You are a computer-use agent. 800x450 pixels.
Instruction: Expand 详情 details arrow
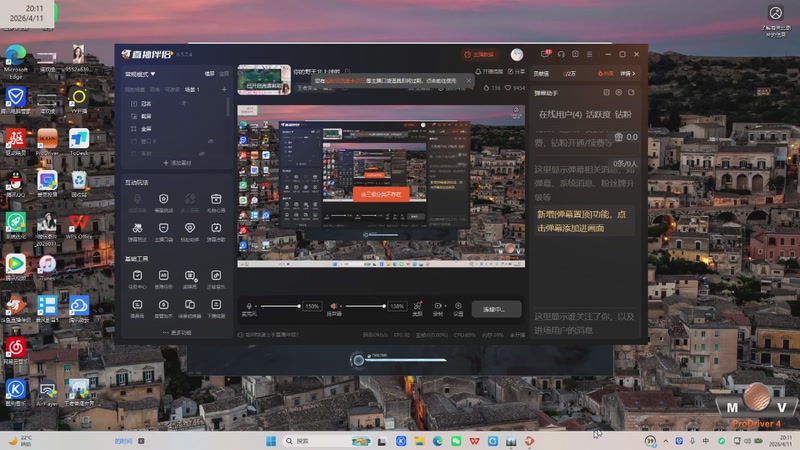[x=628, y=73]
